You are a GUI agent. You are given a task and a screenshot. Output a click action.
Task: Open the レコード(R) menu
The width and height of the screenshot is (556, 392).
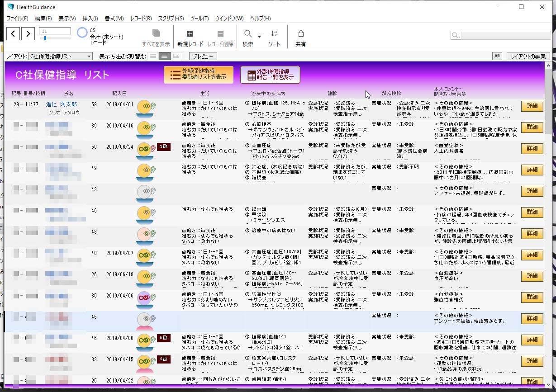[x=141, y=19]
